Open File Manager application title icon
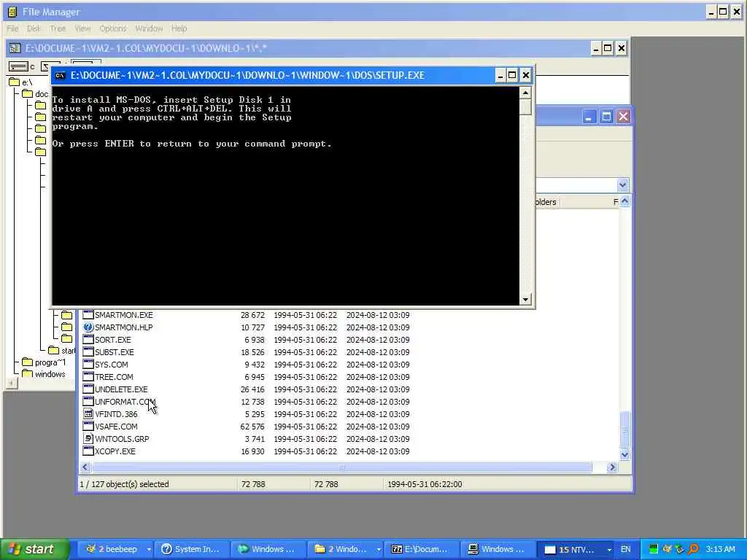 (12, 12)
